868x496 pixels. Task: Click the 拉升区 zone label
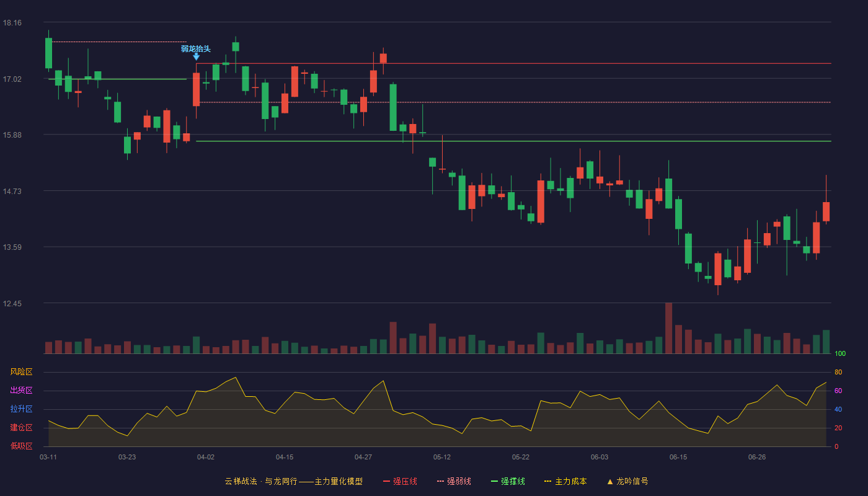[21, 409]
